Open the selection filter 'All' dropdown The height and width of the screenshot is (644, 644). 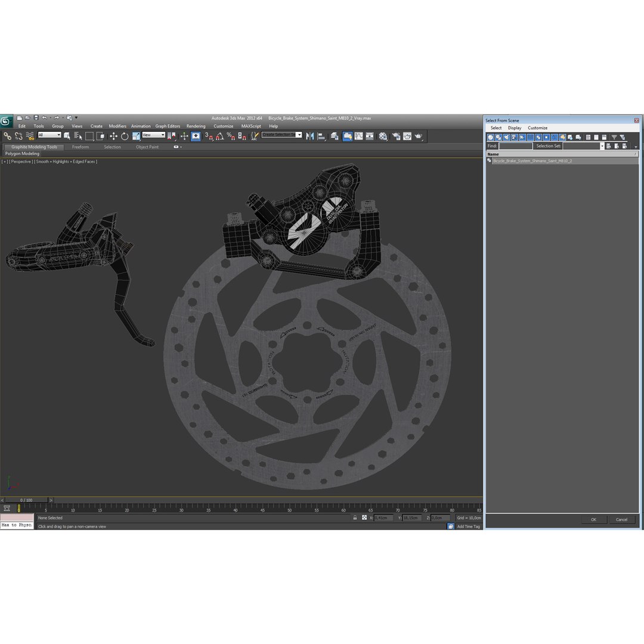[x=49, y=135]
